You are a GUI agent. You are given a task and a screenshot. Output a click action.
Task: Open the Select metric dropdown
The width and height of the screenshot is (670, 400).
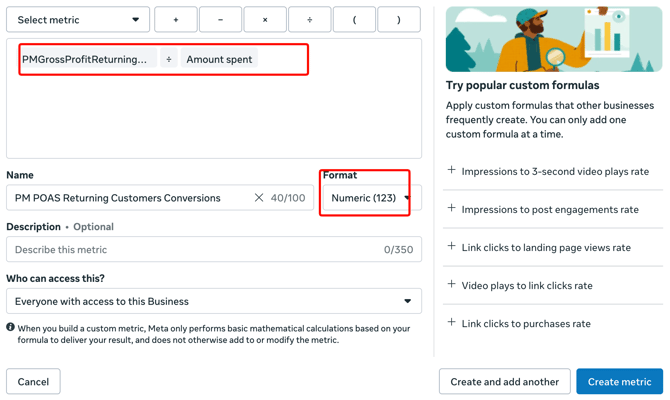point(78,20)
